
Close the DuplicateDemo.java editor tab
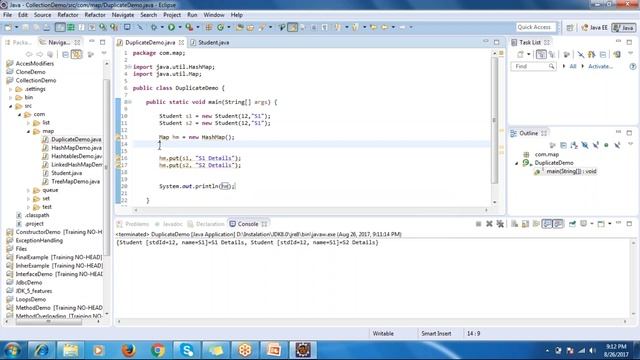[x=181, y=42]
